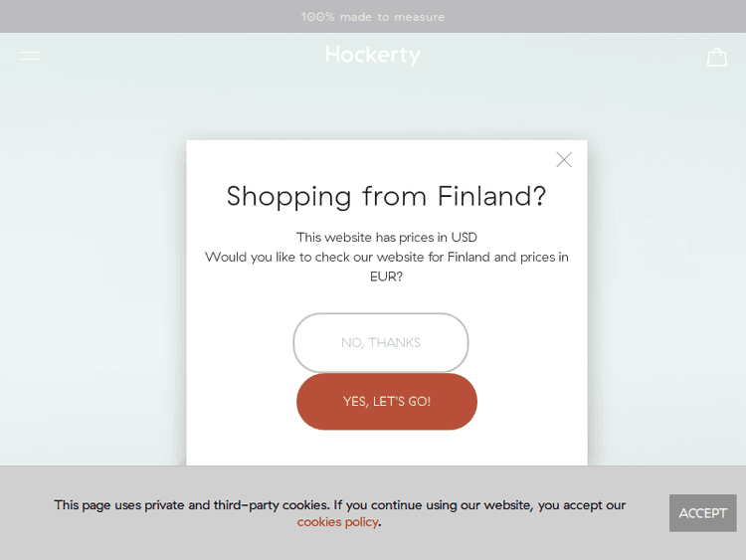746x560 pixels.
Task: Click the word USD in the popup
Action: point(464,238)
